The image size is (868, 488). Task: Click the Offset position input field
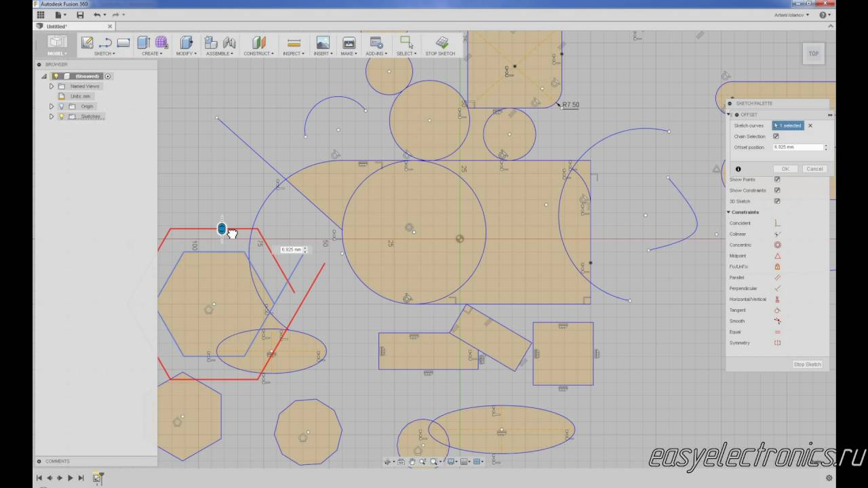click(x=797, y=147)
